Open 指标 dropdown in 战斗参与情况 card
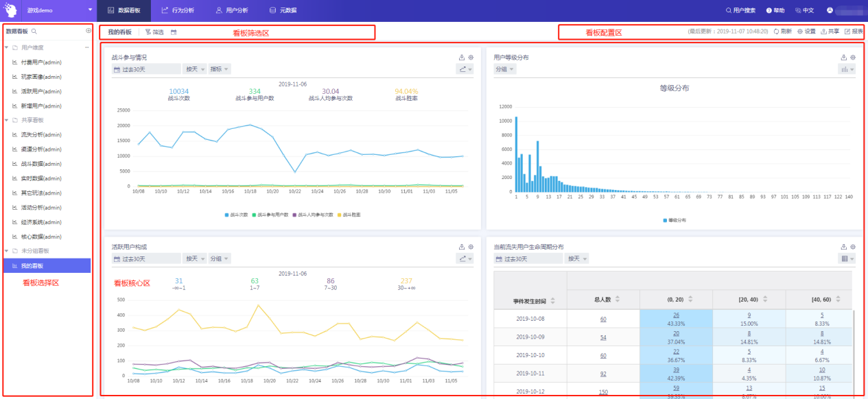 [220, 69]
